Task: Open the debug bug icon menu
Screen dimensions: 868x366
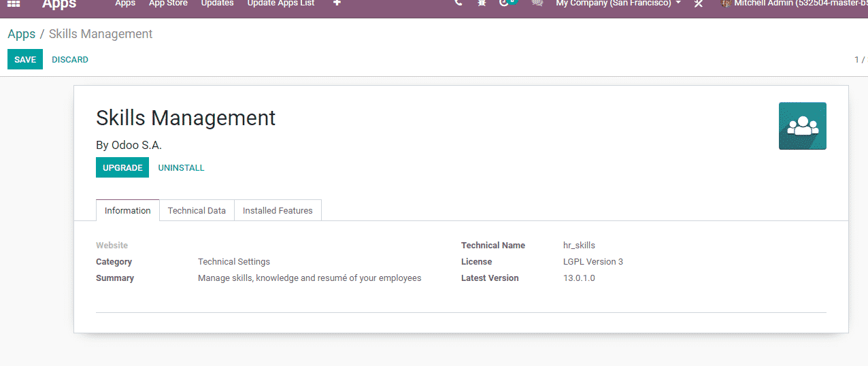Action: 482,3
